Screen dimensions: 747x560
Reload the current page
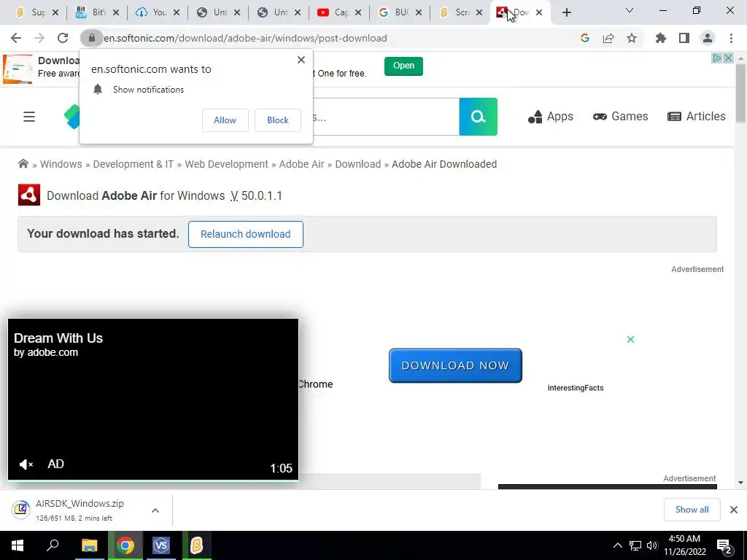(x=63, y=38)
